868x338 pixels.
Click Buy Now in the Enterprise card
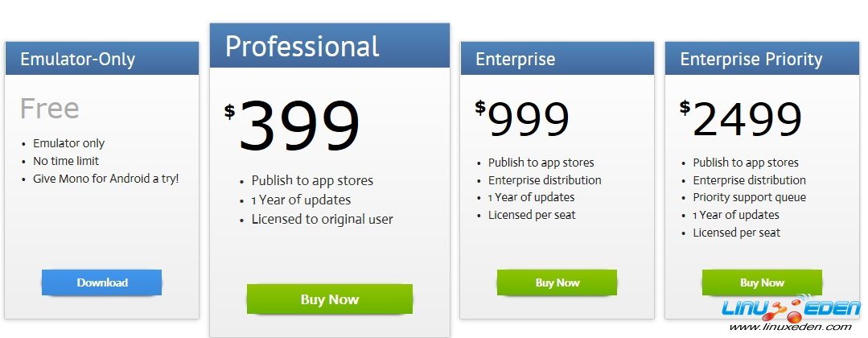pos(557,282)
